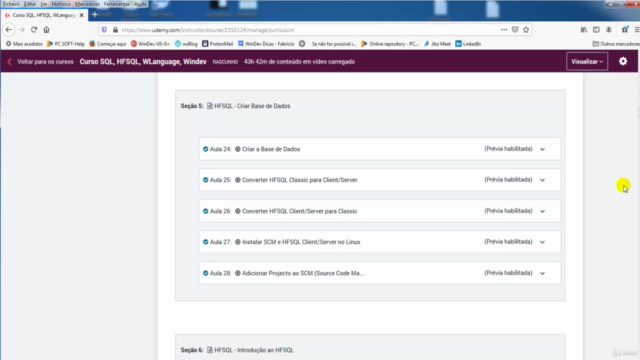Open a new browser tab
640x360 pixels.
(95, 15)
